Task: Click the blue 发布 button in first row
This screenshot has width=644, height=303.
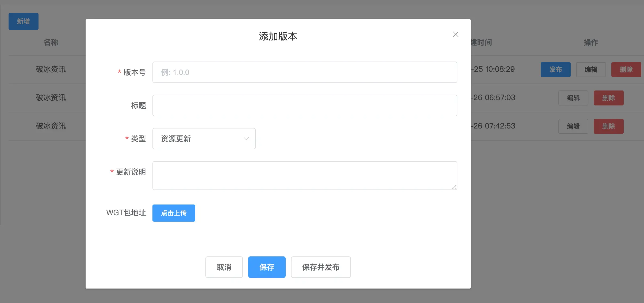Action: [555, 70]
